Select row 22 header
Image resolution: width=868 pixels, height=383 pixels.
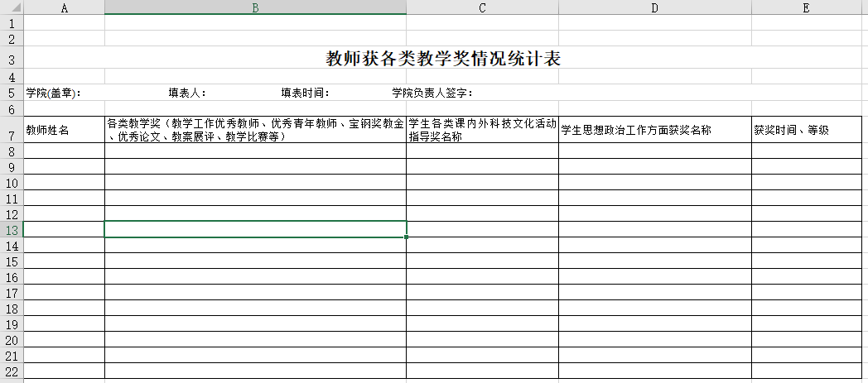[12, 371]
